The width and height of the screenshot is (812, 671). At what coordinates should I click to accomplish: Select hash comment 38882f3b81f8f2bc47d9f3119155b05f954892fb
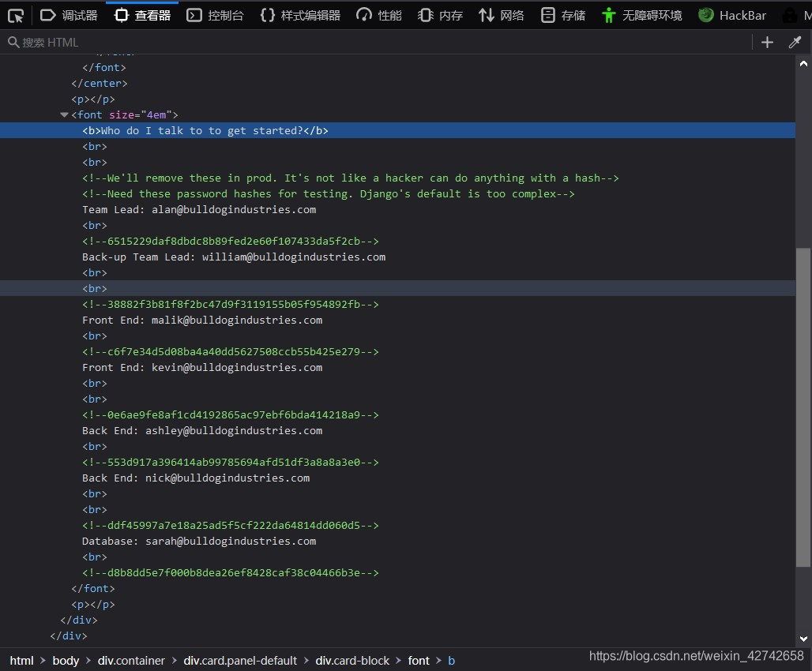point(231,305)
